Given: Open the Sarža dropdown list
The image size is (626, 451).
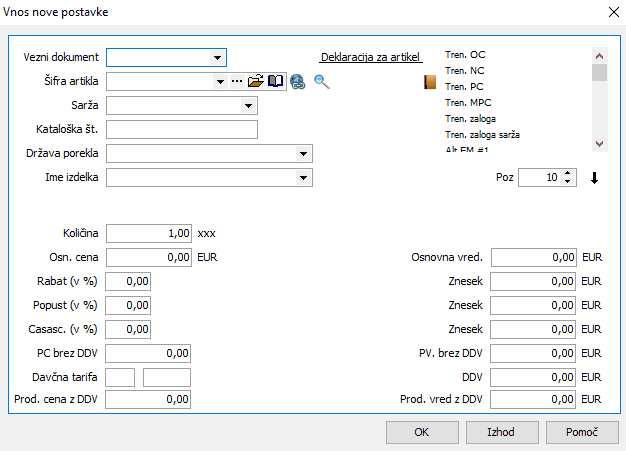Looking at the screenshot, I should pyautogui.click(x=248, y=106).
